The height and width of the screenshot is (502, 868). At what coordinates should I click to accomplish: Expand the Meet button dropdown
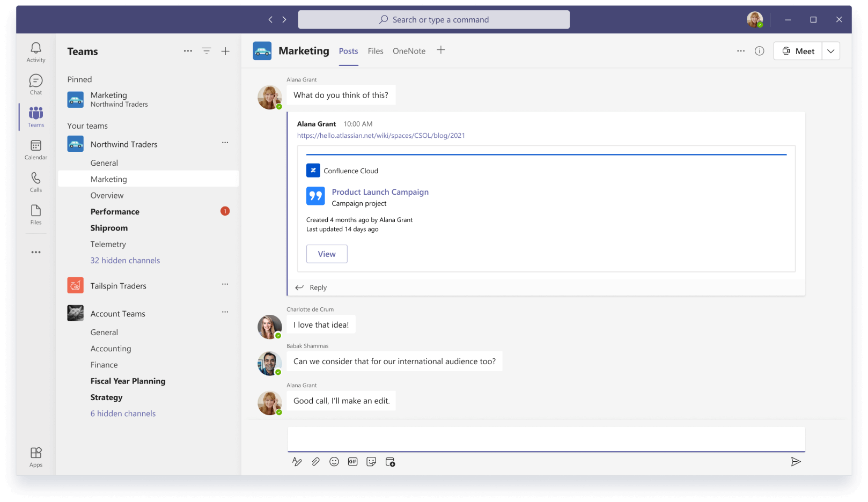pyautogui.click(x=830, y=51)
